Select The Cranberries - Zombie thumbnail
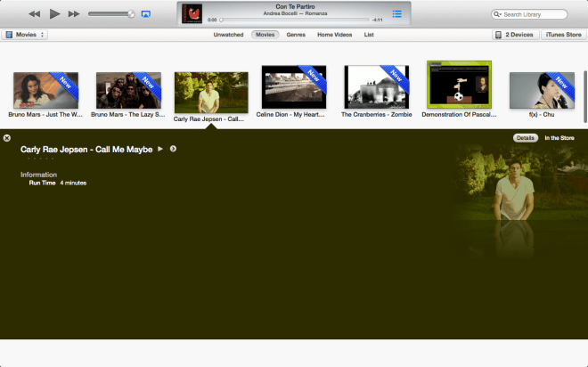588x367 pixels. [x=377, y=87]
